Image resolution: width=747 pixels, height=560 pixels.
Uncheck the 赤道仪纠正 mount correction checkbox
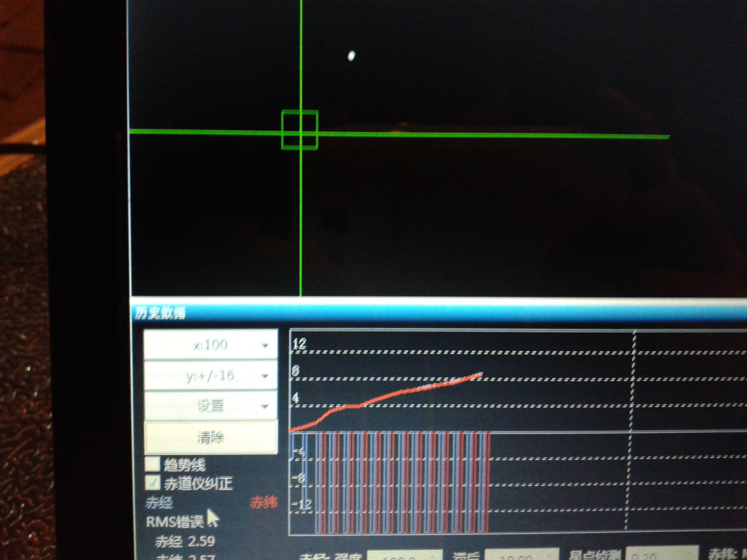coord(152,482)
